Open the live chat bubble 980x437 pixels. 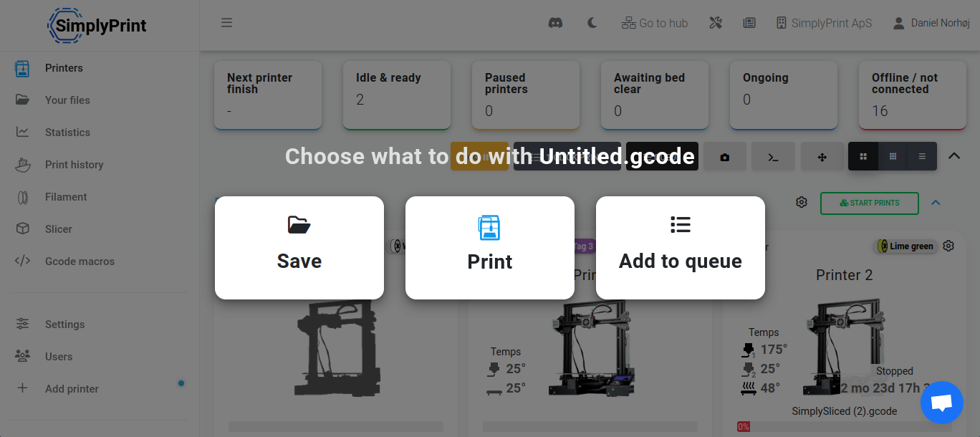tap(941, 403)
